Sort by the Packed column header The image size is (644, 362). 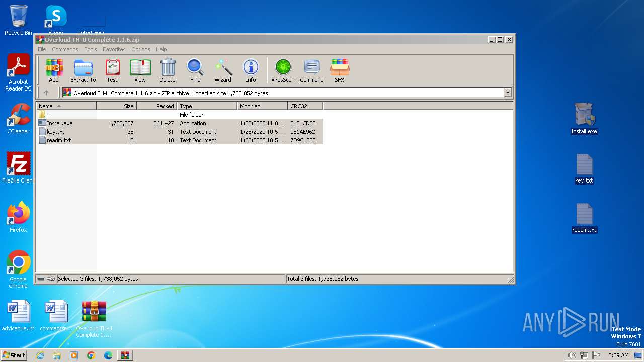coord(156,106)
